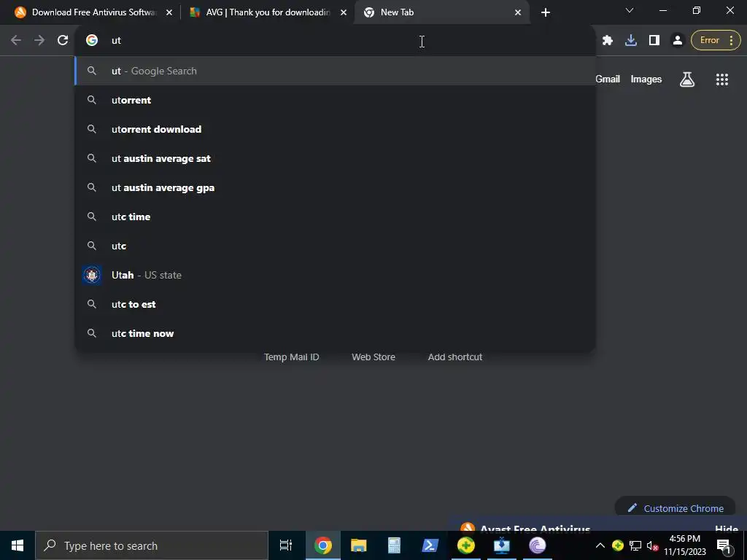Select the plain 'utc' suggestion
This screenshot has width=747, height=560.
(336, 246)
